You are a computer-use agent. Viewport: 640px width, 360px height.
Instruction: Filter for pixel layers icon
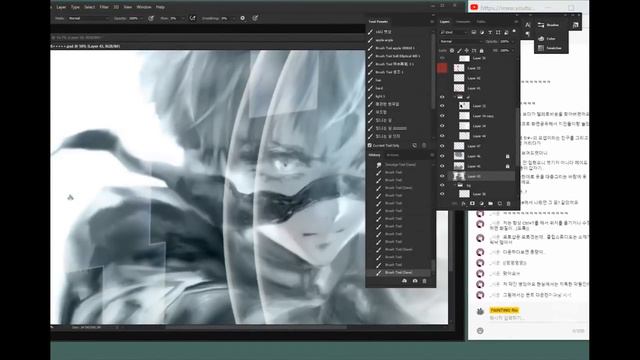point(473,32)
